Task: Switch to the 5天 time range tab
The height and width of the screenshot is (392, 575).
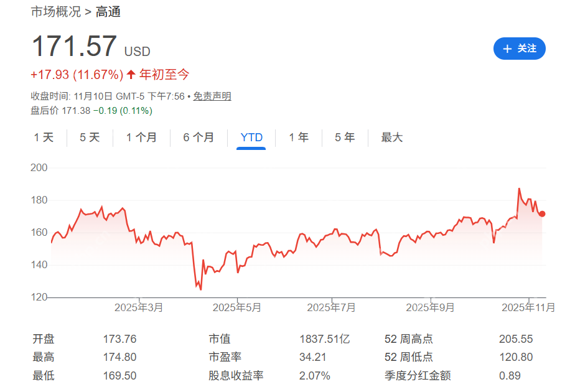Action: pyautogui.click(x=89, y=138)
